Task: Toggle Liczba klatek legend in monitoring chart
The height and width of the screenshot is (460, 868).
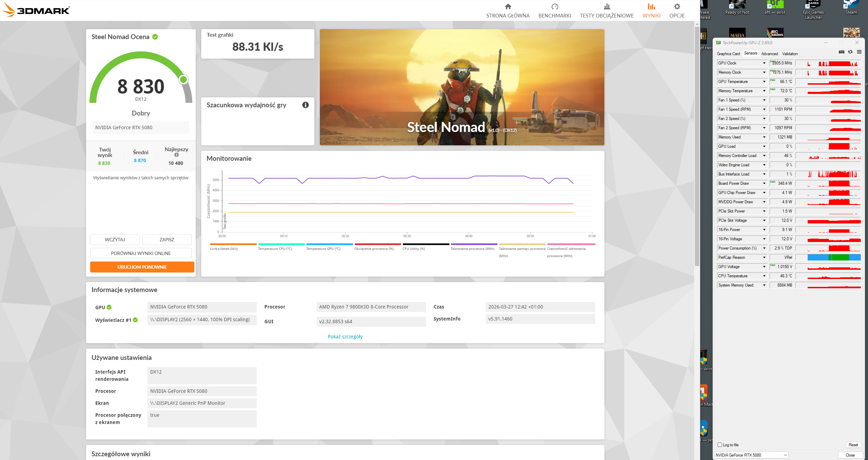Action: pyautogui.click(x=224, y=249)
